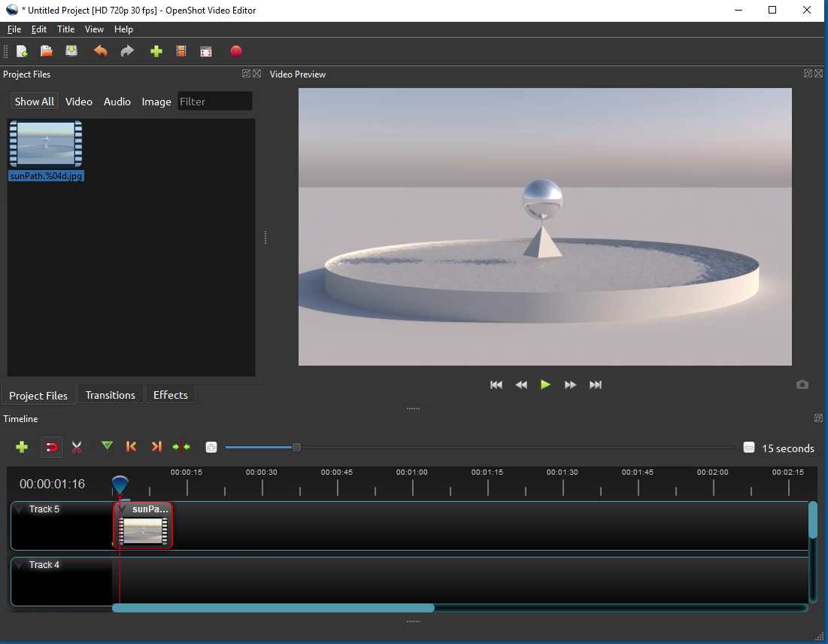The image size is (828, 644).
Task: Toggle snapping in the timeline toolbar
Action: (51, 447)
